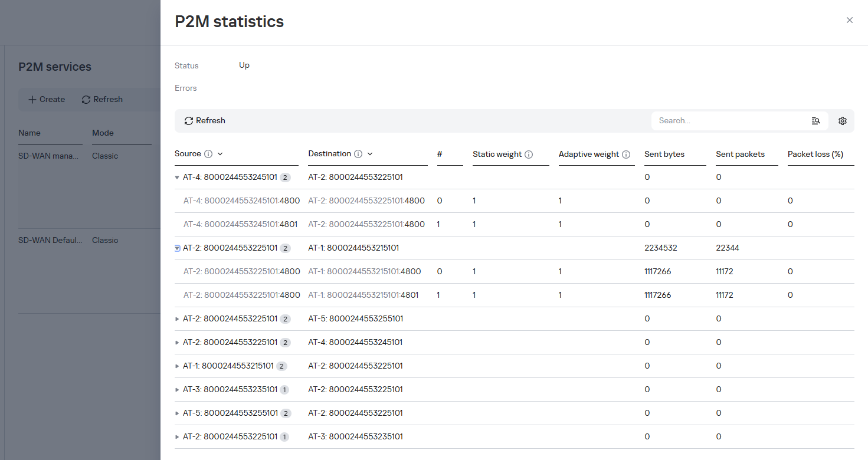Click source link AT-4: 8000244553245101:4801

pyautogui.click(x=240, y=225)
